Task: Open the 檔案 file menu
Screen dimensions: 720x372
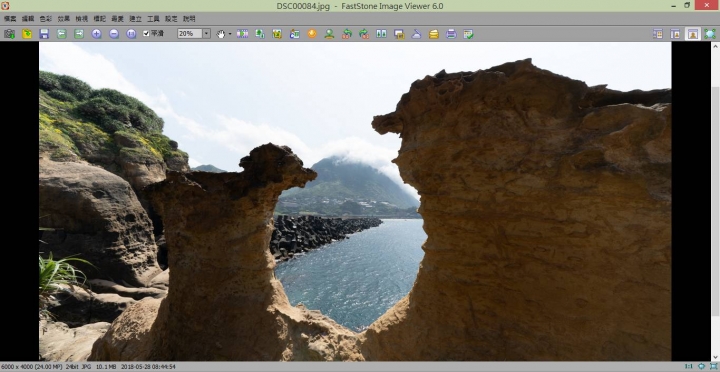Action: coord(10,19)
